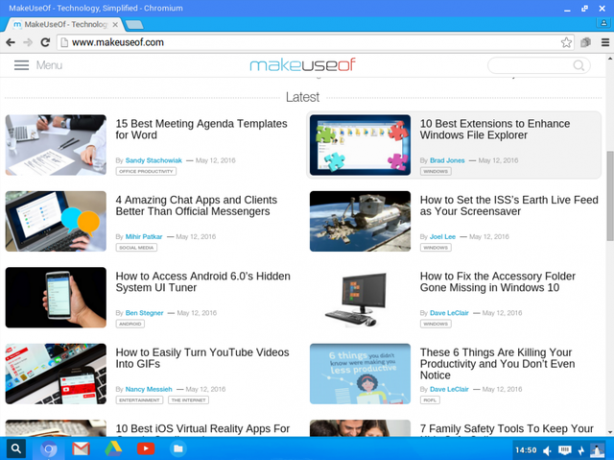Viewport: 614px width, 460px height.
Task: Click THE INTERNET tag
Action: pyautogui.click(x=188, y=400)
